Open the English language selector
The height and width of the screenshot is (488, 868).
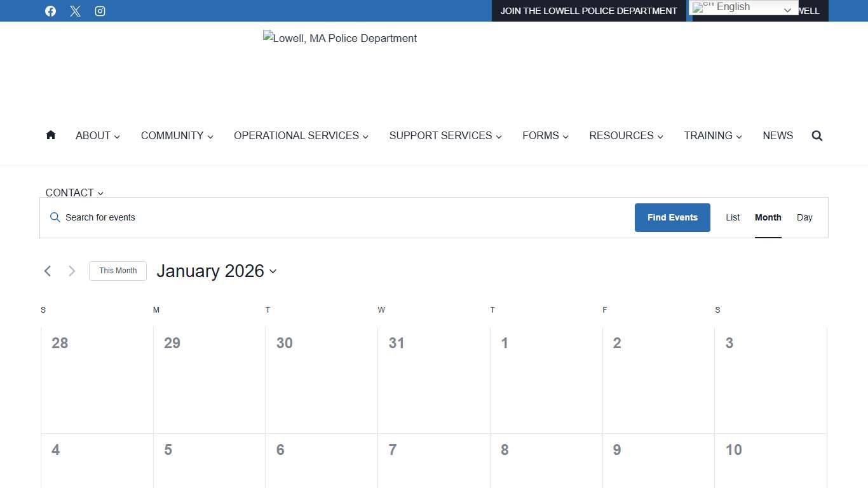[x=743, y=8]
